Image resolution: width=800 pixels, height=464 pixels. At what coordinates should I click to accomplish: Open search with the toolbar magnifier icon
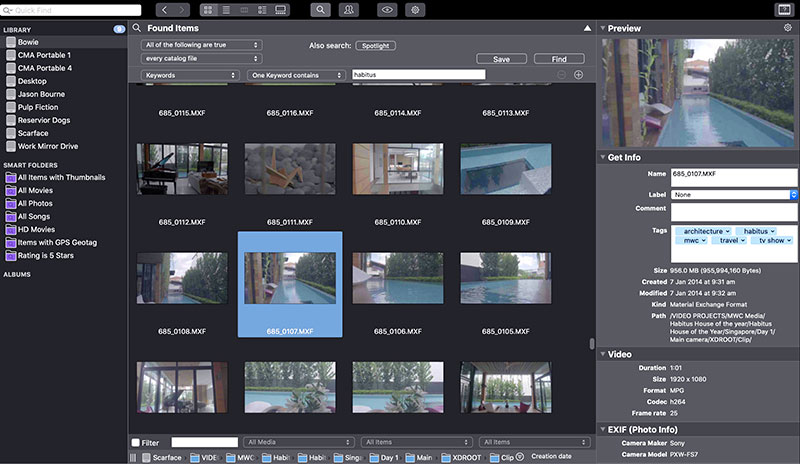coord(320,10)
